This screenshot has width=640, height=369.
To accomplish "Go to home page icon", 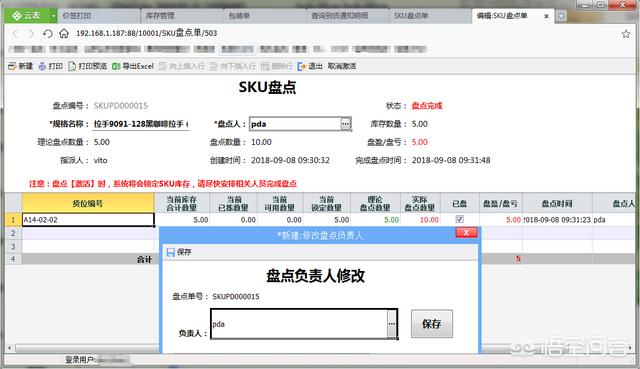I will pos(64,33).
